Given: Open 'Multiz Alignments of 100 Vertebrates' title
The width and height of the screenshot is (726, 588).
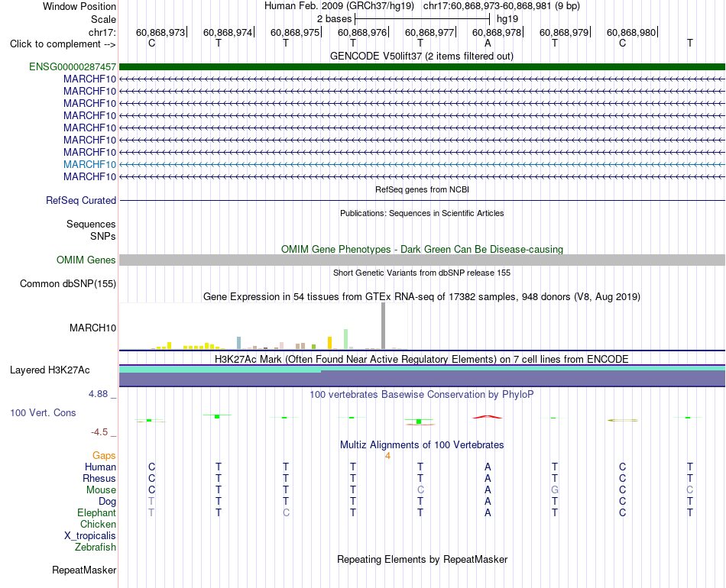Looking at the screenshot, I should (422, 444).
